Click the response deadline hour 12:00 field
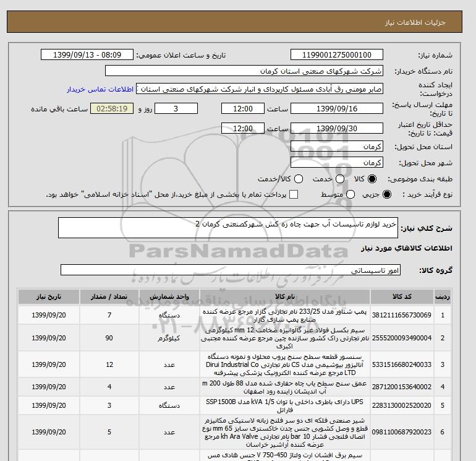 (x=243, y=108)
